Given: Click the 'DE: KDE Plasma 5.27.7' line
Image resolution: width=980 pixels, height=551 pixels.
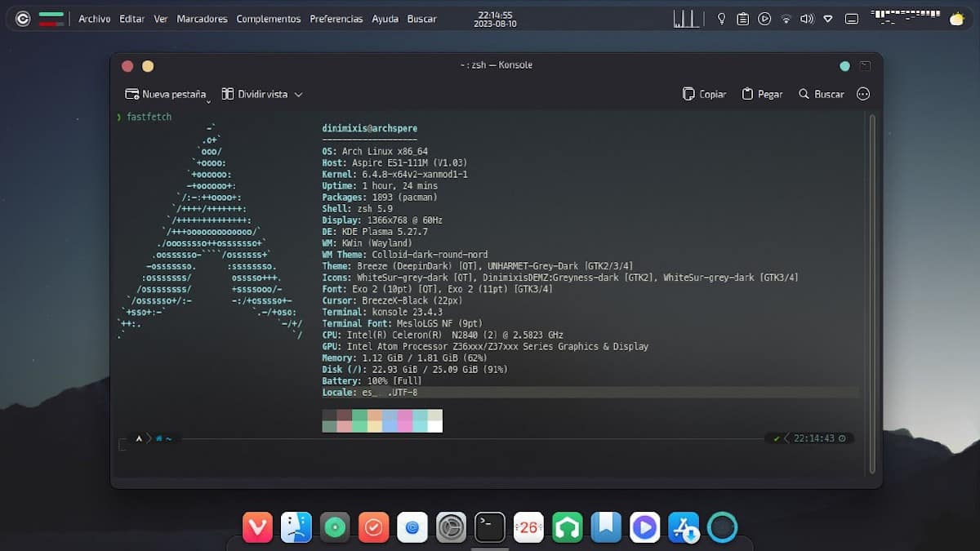Looking at the screenshot, I should click(x=375, y=231).
